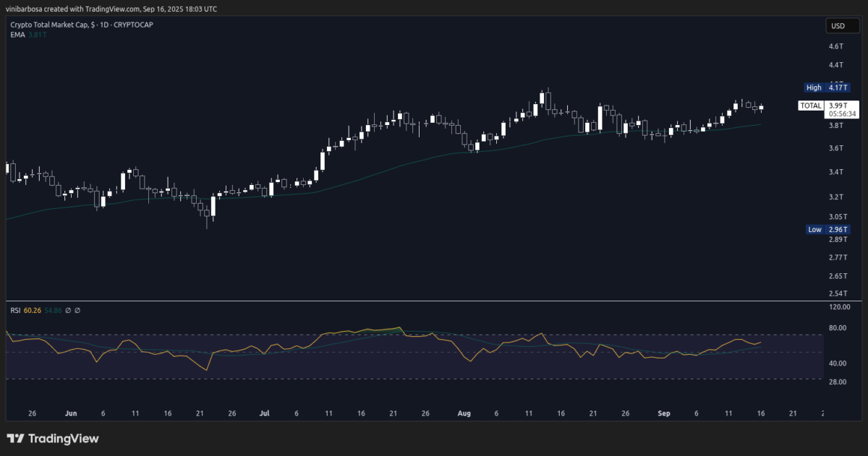Select the EMA indicator legend label
This screenshot has width=868, height=456.
point(17,34)
